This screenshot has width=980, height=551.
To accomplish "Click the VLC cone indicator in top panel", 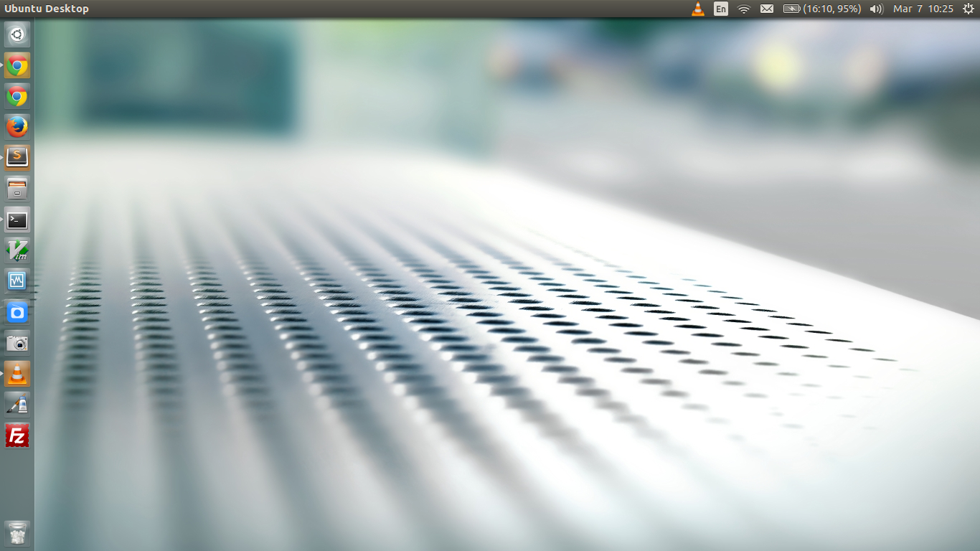I will tap(698, 9).
